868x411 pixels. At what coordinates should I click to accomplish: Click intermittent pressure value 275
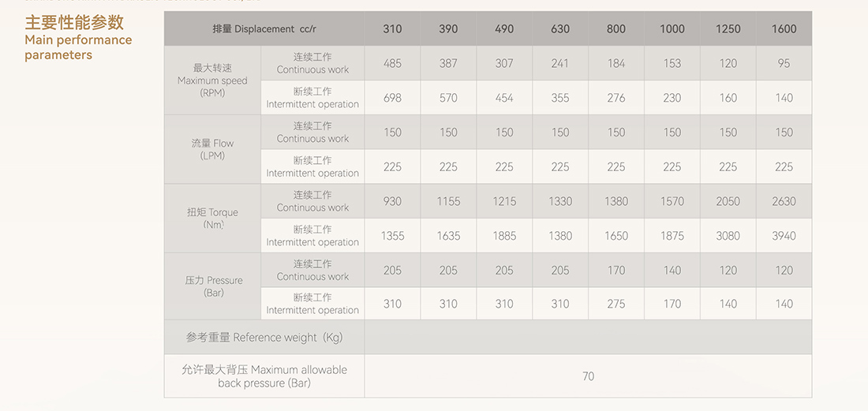616,304
